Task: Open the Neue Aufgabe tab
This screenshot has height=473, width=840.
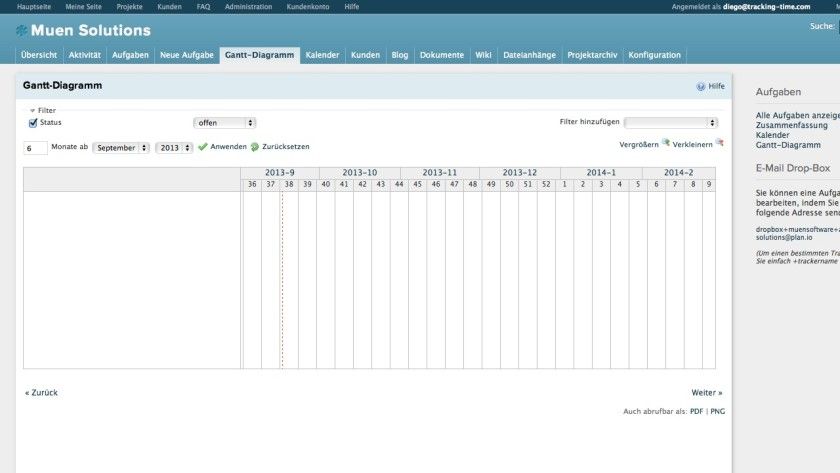Action: click(x=187, y=55)
